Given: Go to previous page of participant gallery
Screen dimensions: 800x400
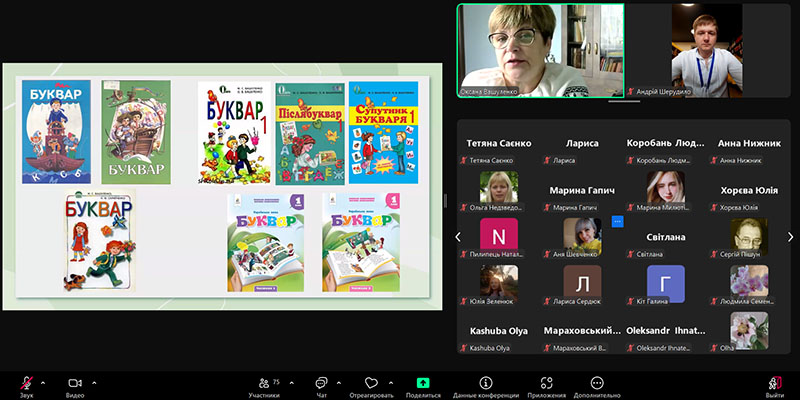Looking at the screenshot, I should 458,237.
